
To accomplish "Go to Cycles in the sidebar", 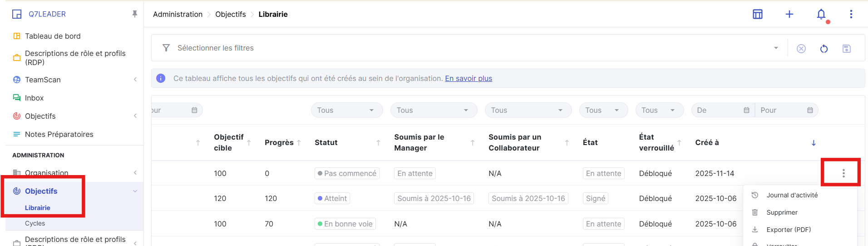I will (35, 223).
